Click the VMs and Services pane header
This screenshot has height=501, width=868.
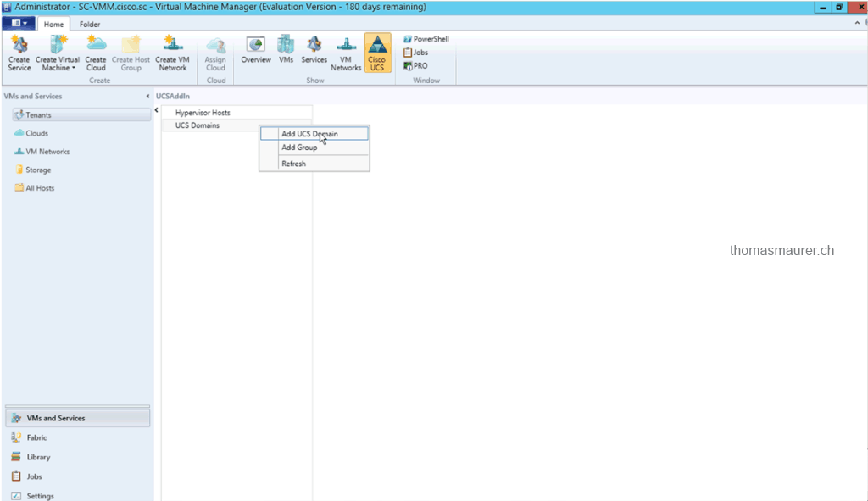(33, 97)
